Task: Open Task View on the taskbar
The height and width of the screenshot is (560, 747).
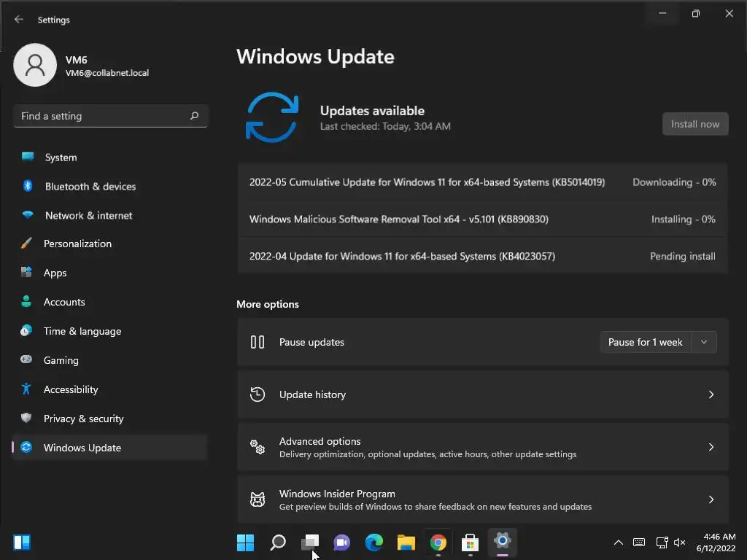Action: coord(310,542)
